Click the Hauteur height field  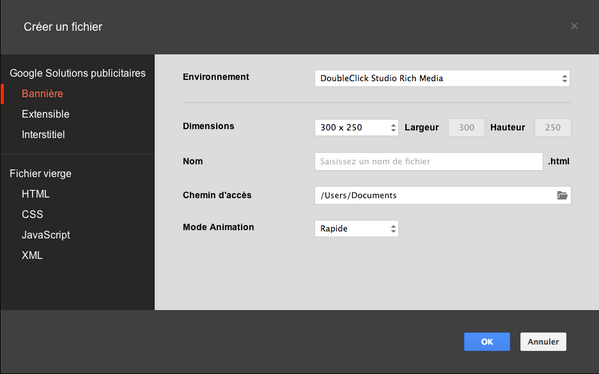coord(553,128)
